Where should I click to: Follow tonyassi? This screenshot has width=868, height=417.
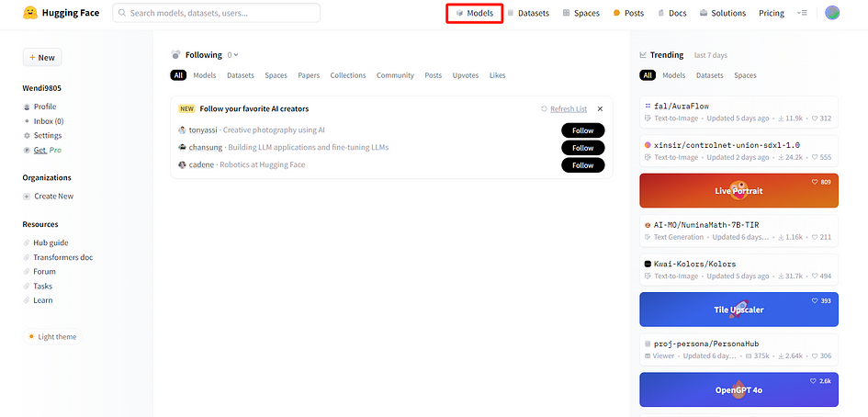(583, 130)
